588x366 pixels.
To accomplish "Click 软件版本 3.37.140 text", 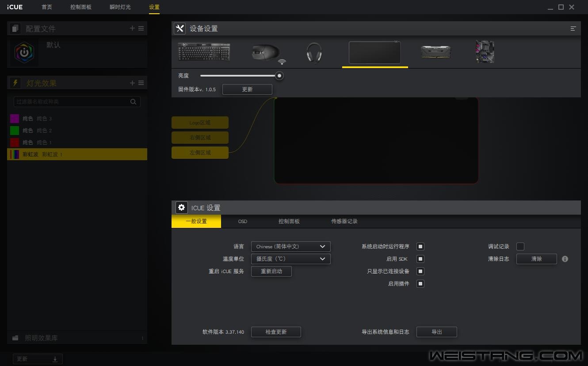I will click(x=223, y=332).
